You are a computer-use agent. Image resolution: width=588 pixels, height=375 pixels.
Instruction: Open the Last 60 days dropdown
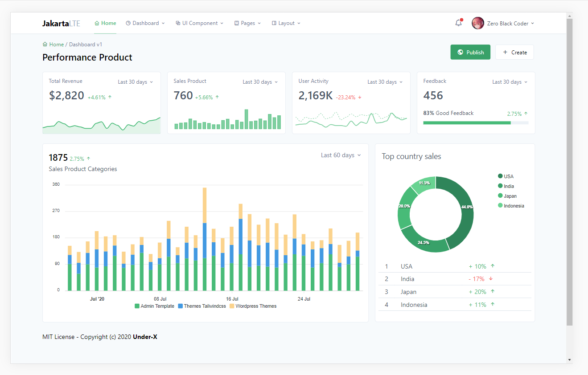pos(341,155)
